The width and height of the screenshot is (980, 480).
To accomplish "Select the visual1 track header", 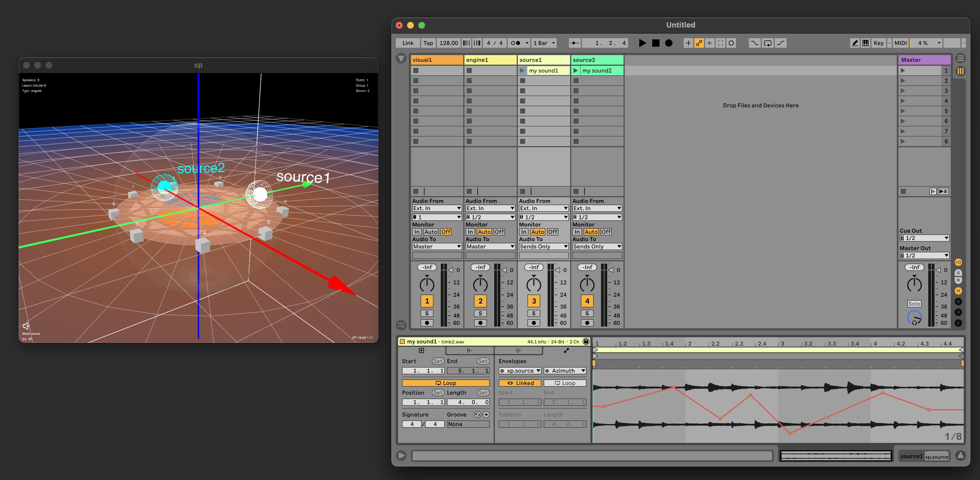I will tap(437, 60).
